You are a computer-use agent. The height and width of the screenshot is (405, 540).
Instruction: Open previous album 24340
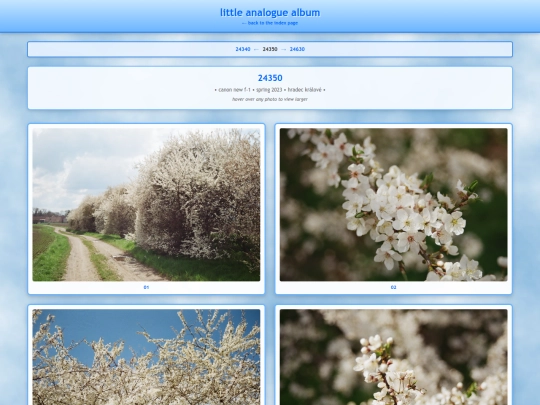click(243, 49)
